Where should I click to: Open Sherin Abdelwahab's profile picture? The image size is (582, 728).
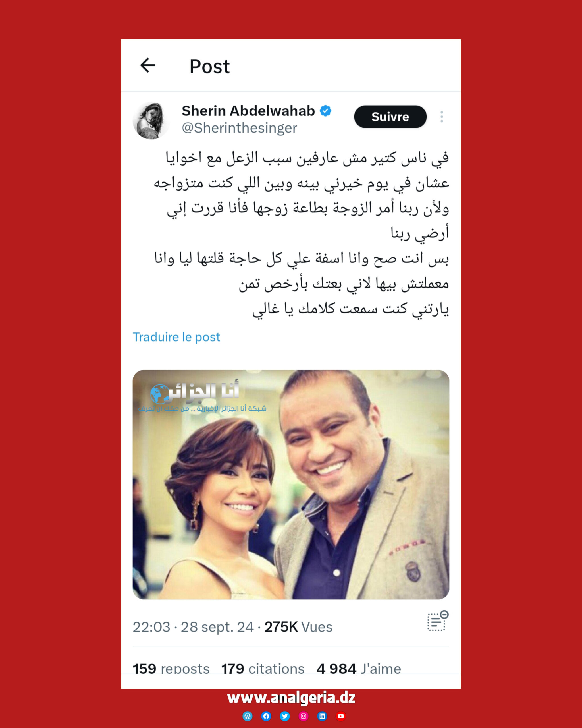point(151,120)
